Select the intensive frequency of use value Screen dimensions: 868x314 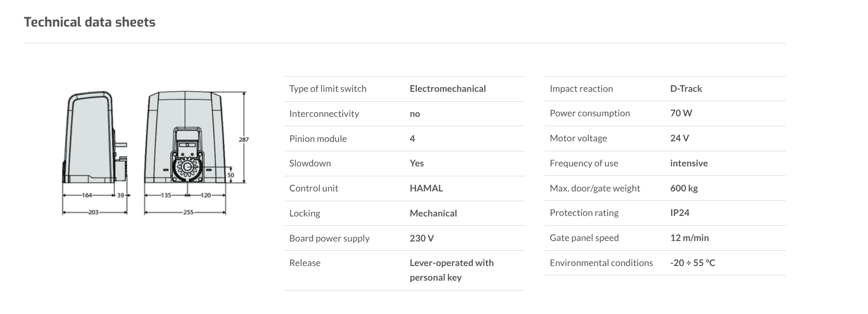[689, 163]
